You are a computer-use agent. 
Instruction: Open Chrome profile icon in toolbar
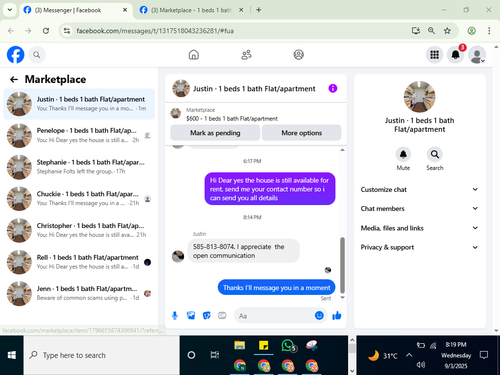pyautogui.click(x=471, y=31)
